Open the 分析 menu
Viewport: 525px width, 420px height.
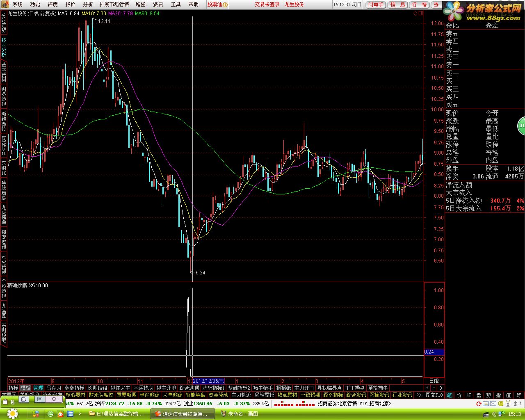(x=88, y=5)
